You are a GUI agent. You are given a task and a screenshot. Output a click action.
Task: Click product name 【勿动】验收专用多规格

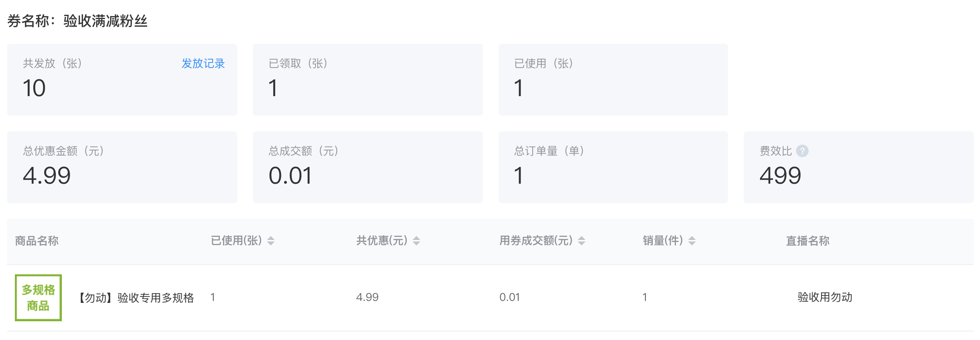[x=135, y=298]
